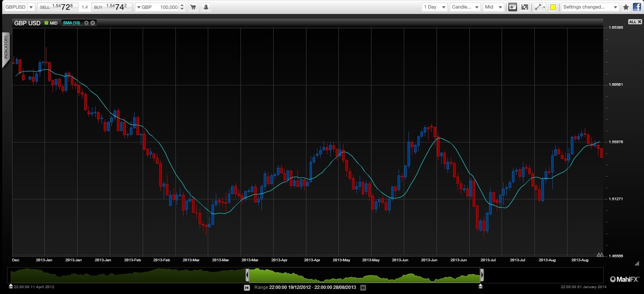The width and height of the screenshot is (644, 294).
Task: Click the GBP USD chart title
Action: click(x=27, y=23)
